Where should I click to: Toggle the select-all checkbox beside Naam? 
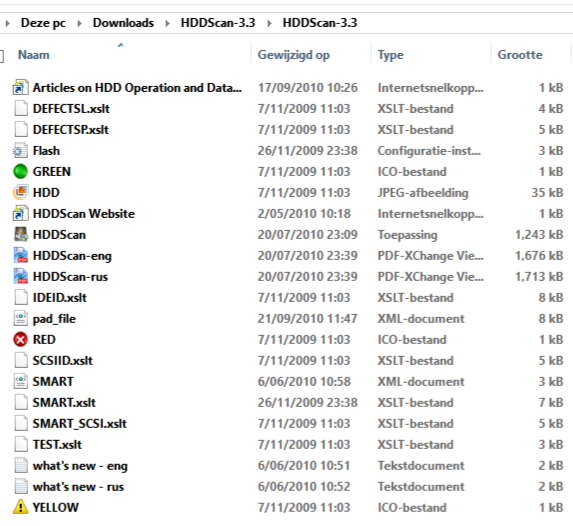(x=1, y=56)
